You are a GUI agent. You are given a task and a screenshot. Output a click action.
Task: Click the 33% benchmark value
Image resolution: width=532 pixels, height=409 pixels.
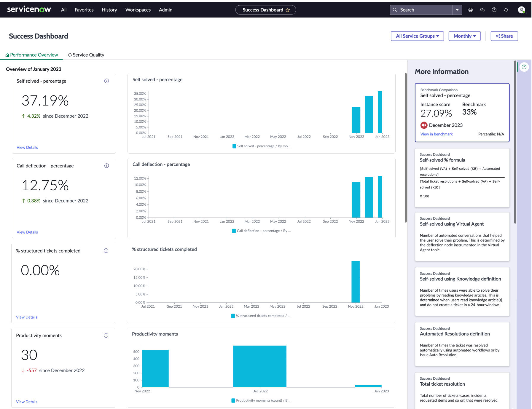pyautogui.click(x=469, y=112)
